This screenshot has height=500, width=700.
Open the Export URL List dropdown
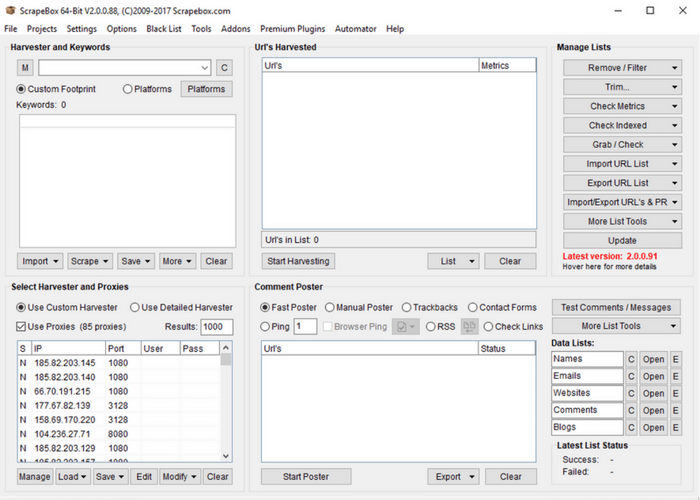[x=622, y=183]
